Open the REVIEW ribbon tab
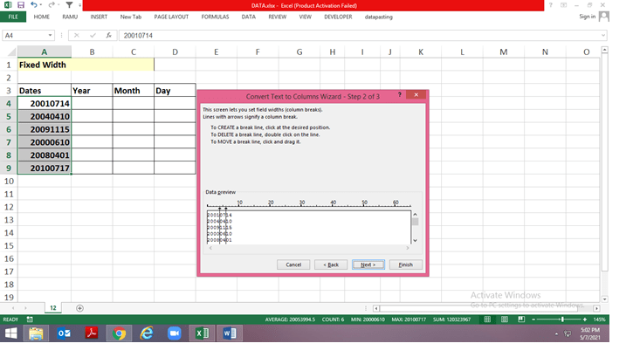Image resolution: width=633 pixels, height=364 pixels. (278, 17)
